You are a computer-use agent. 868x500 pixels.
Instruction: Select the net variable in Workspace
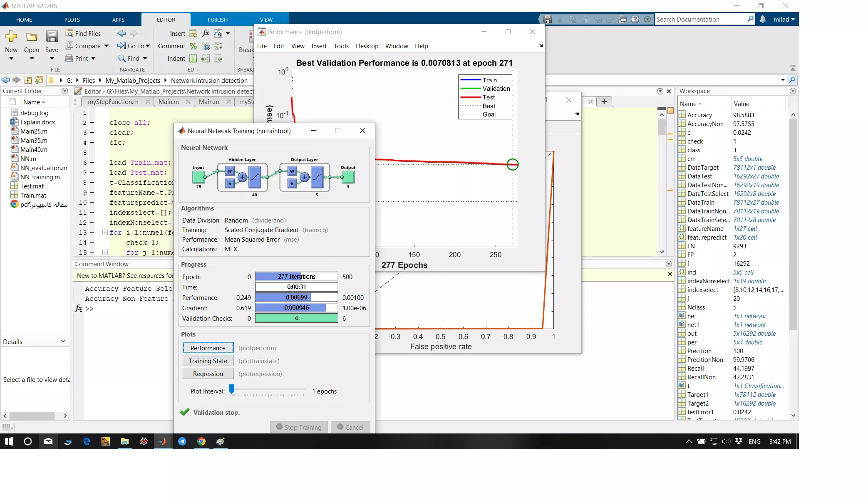pos(692,316)
